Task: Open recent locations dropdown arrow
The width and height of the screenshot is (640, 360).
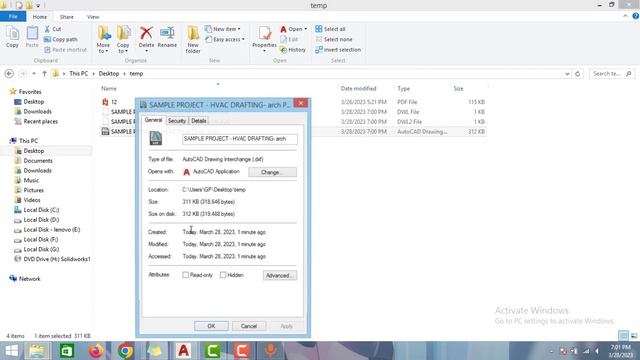Action: [34, 73]
